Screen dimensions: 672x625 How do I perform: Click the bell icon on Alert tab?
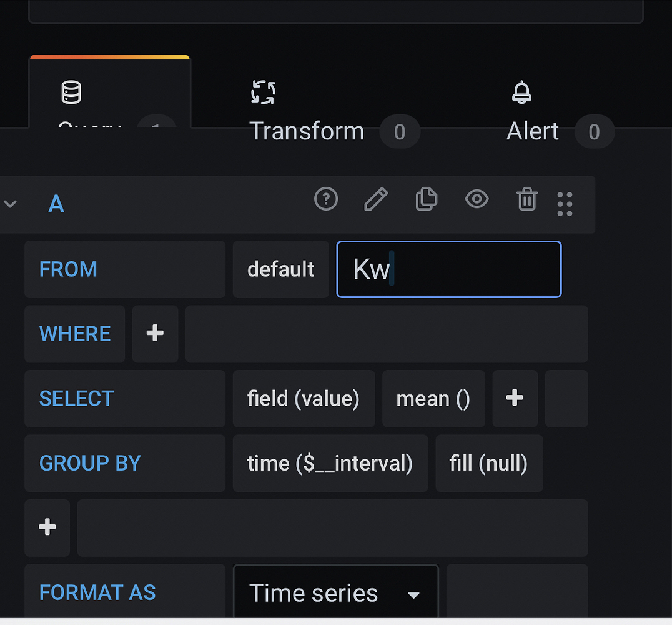[x=521, y=92]
